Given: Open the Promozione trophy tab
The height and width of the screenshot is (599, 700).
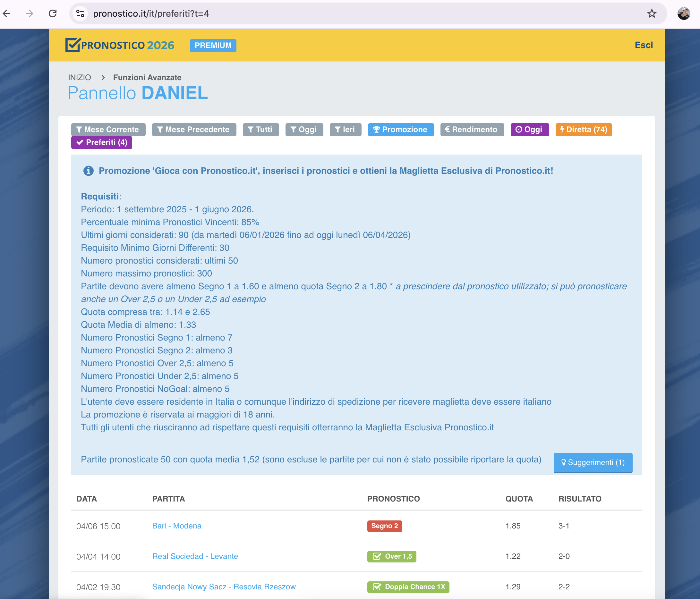Looking at the screenshot, I should click(x=400, y=130).
